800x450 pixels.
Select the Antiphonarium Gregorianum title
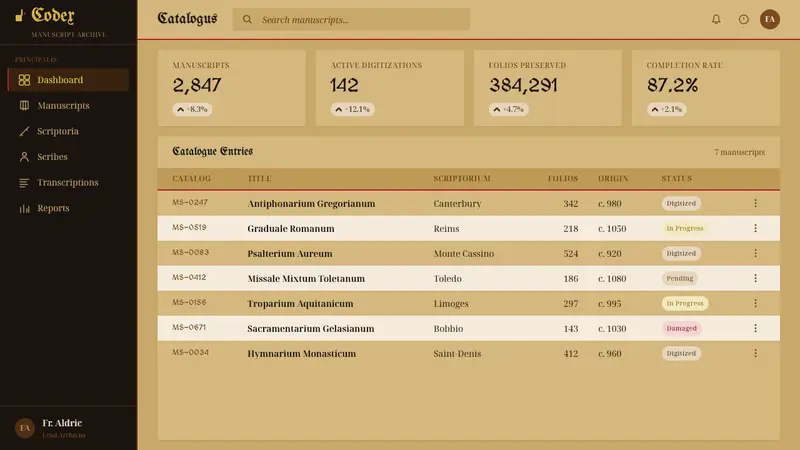pyautogui.click(x=311, y=204)
